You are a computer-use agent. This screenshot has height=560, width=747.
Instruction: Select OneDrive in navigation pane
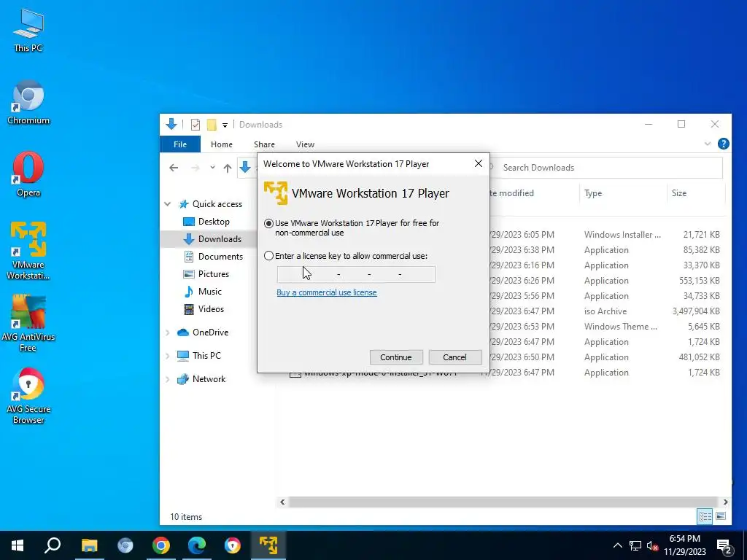[210, 332]
